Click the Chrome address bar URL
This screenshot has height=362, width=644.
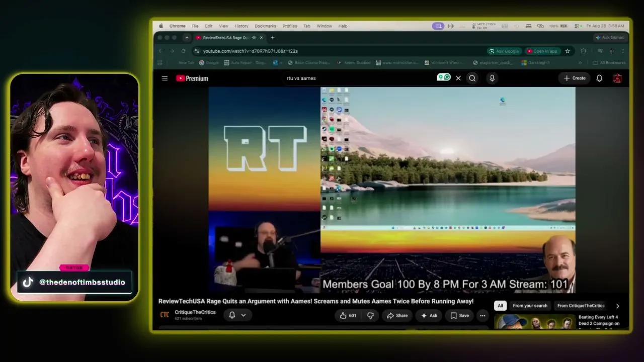(250, 51)
